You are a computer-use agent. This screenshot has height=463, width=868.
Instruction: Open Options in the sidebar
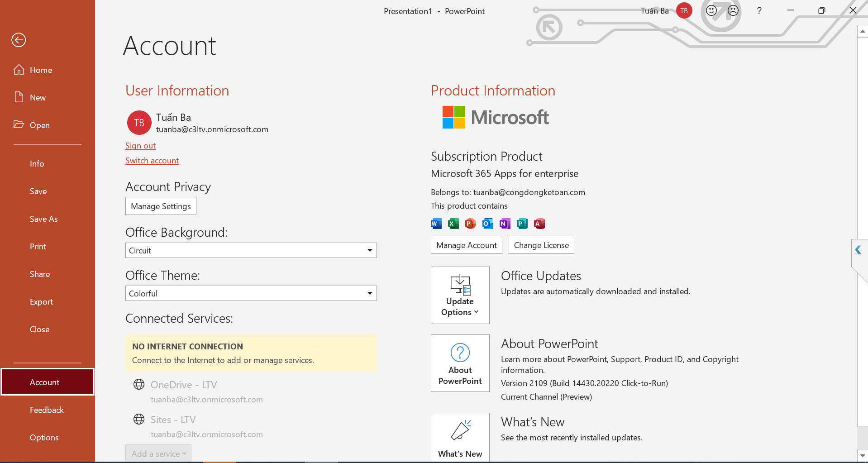coord(48,438)
